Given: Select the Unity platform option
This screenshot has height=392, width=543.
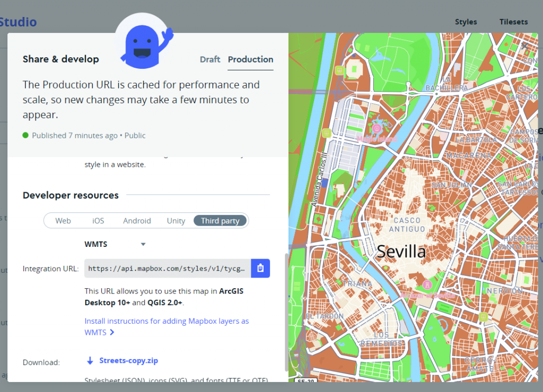Looking at the screenshot, I should [176, 220].
